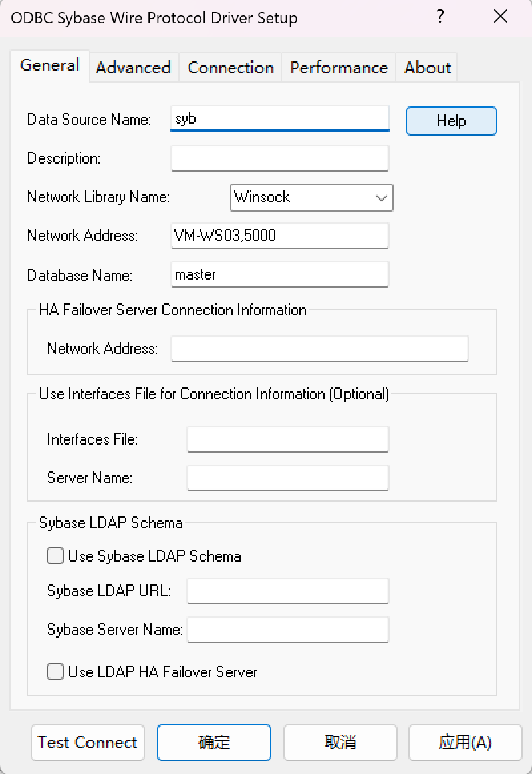Click the Sybase LDAP URL label
532x774 pixels.
pyautogui.click(x=109, y=591)
